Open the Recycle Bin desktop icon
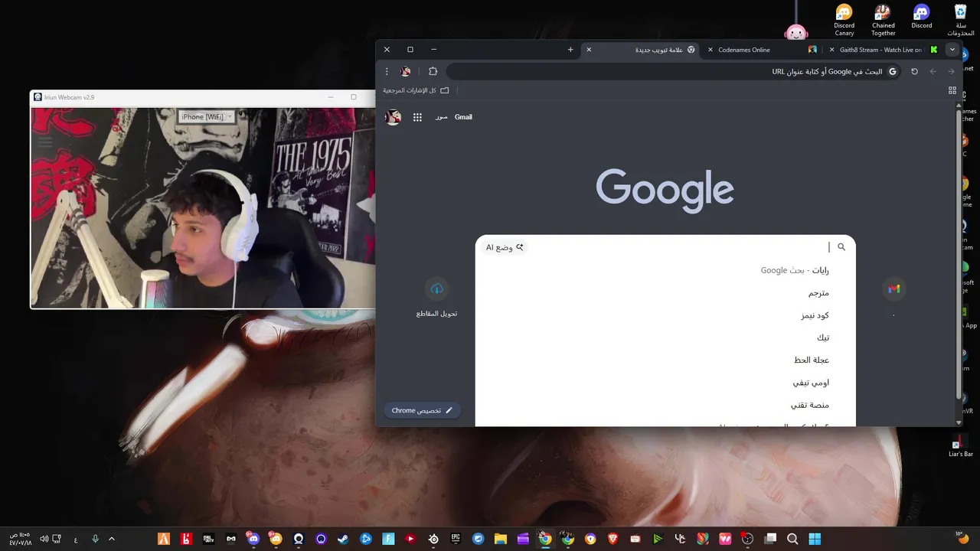The image size is (980, 551). (x=960, y=20)
